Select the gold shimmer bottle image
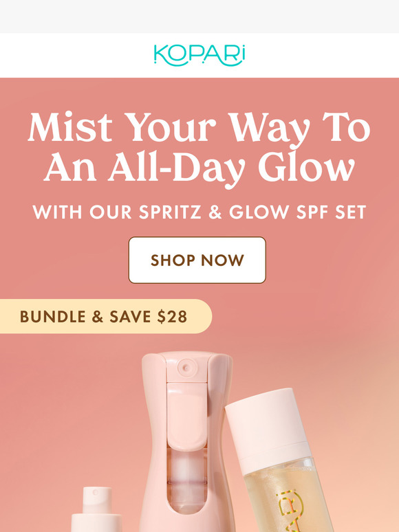Image resolution: width=399 pixels, height=532 pixels. 280,461
